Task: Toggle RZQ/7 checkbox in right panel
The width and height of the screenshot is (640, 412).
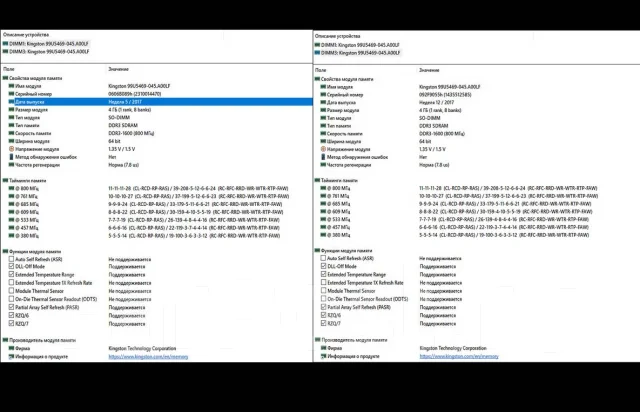Action: (323, 323)
